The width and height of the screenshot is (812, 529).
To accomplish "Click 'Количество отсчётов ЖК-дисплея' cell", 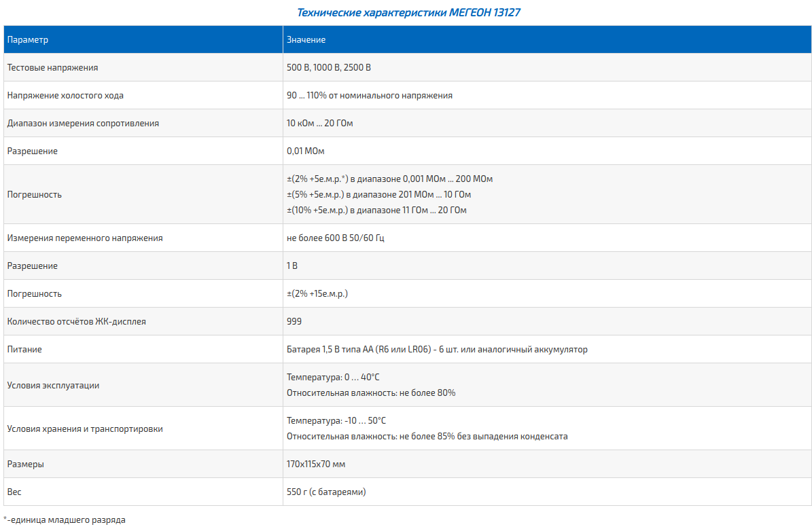I will [143, 321].
